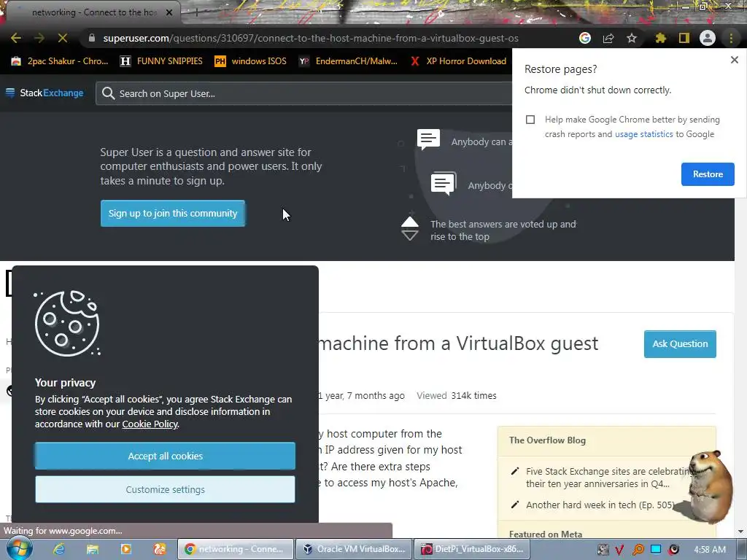Toggle the Chrome side panel icon
Screen dimensions: 747x560
click(684, 38)
